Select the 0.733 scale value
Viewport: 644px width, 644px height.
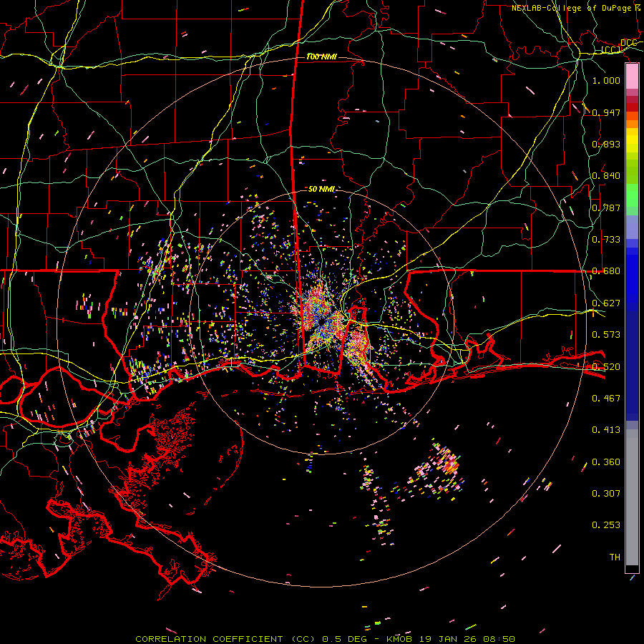606,240
